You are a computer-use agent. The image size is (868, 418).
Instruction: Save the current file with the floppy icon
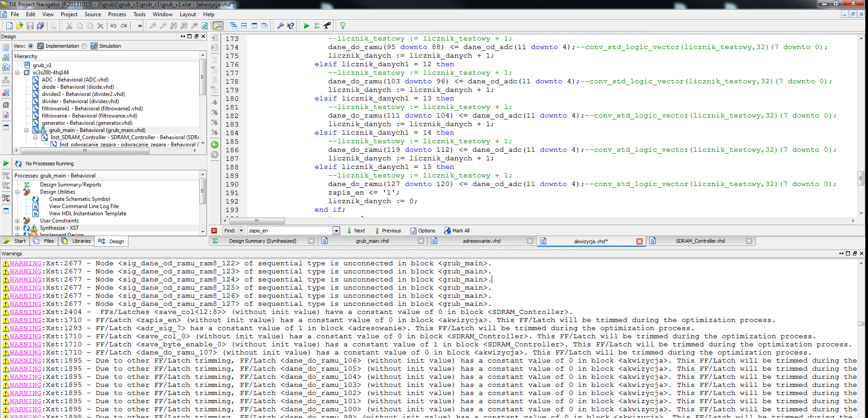(30, 26)
